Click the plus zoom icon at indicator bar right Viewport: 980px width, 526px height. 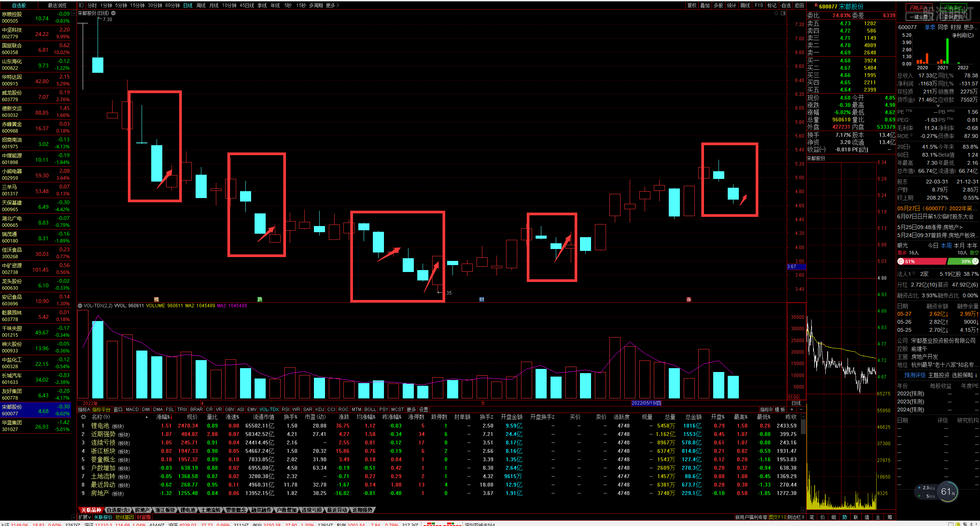coord(792,410)
